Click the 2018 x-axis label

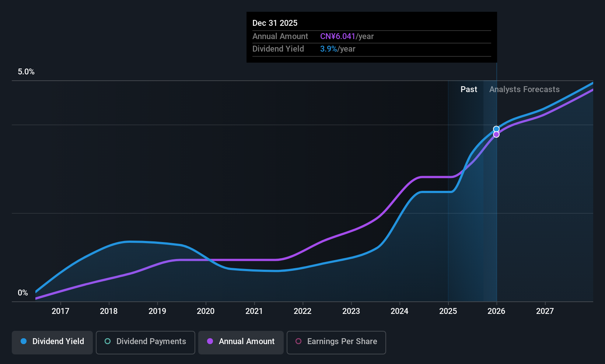click(x=109, y=311)
